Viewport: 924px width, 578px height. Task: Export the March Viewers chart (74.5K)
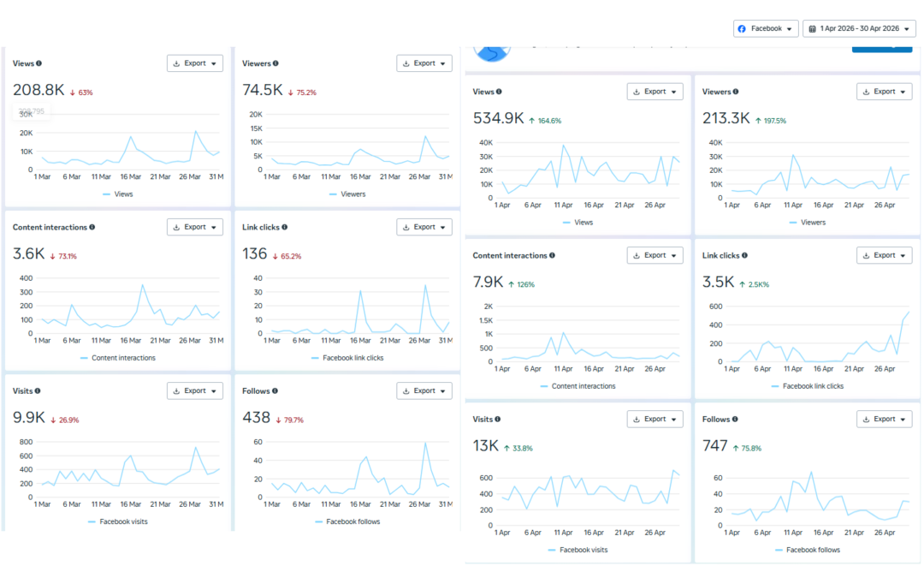click(424, 63)
